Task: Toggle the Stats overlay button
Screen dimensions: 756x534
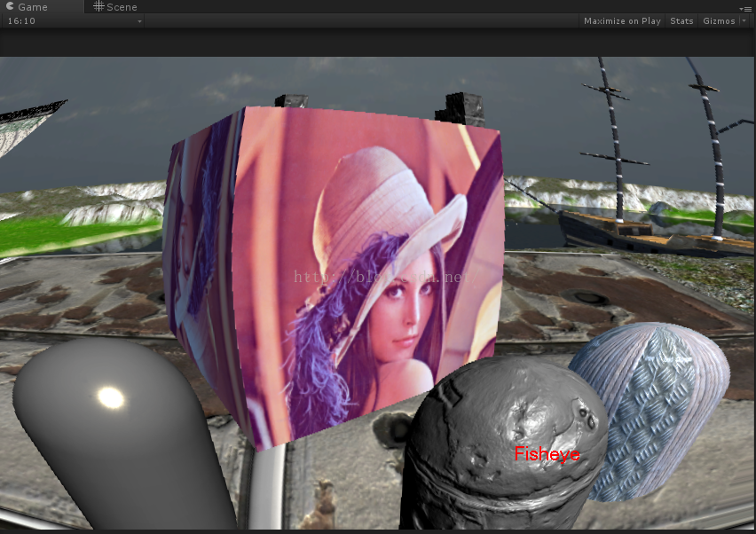Action: coord(681,21)
